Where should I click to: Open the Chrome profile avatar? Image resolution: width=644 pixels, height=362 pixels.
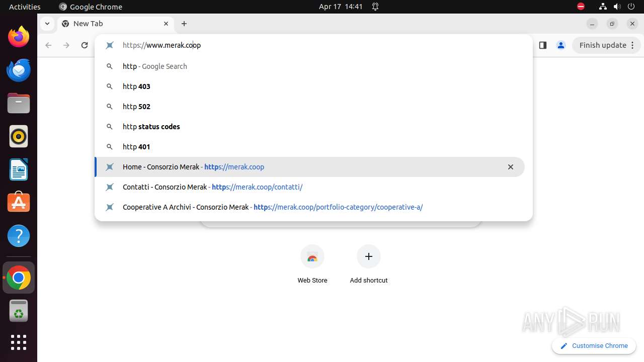point(560,45)
